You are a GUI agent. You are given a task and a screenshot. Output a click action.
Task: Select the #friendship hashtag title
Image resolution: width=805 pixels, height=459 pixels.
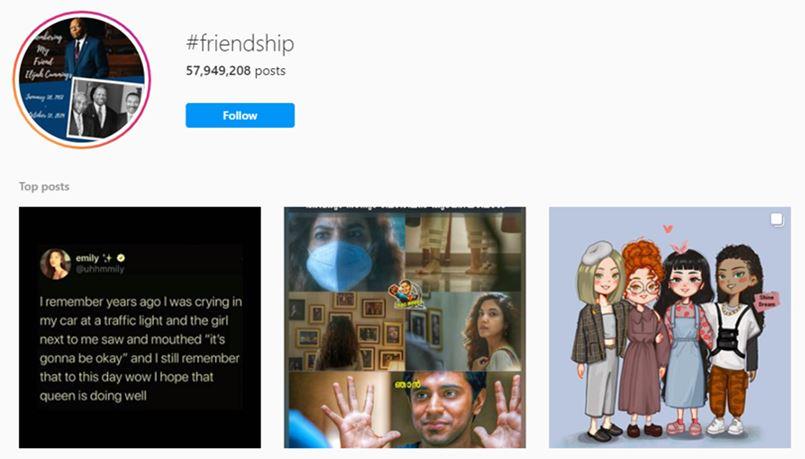coord(240,44)
